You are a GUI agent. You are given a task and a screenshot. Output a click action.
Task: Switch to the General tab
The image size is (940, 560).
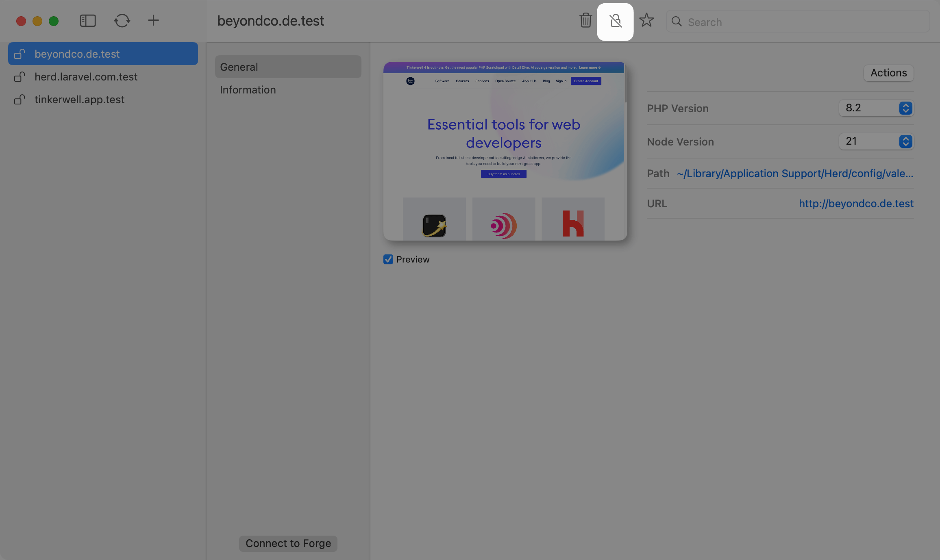coord(239,67)
